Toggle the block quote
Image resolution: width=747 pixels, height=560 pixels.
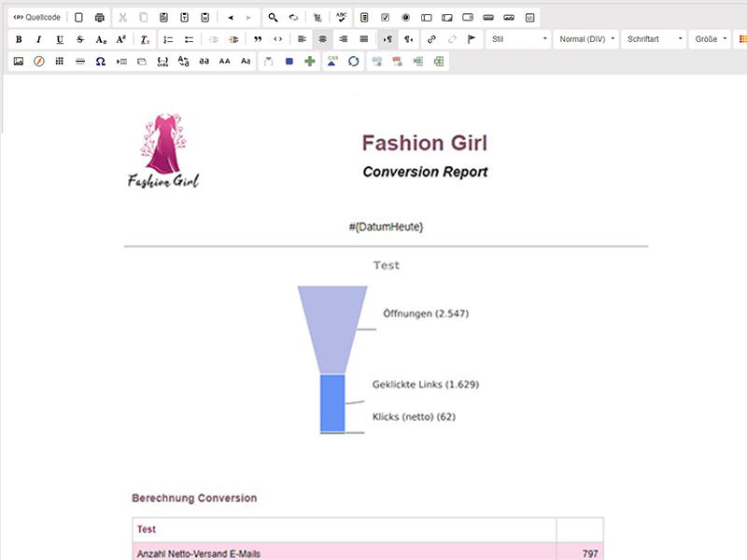click(x=258, y=39)
